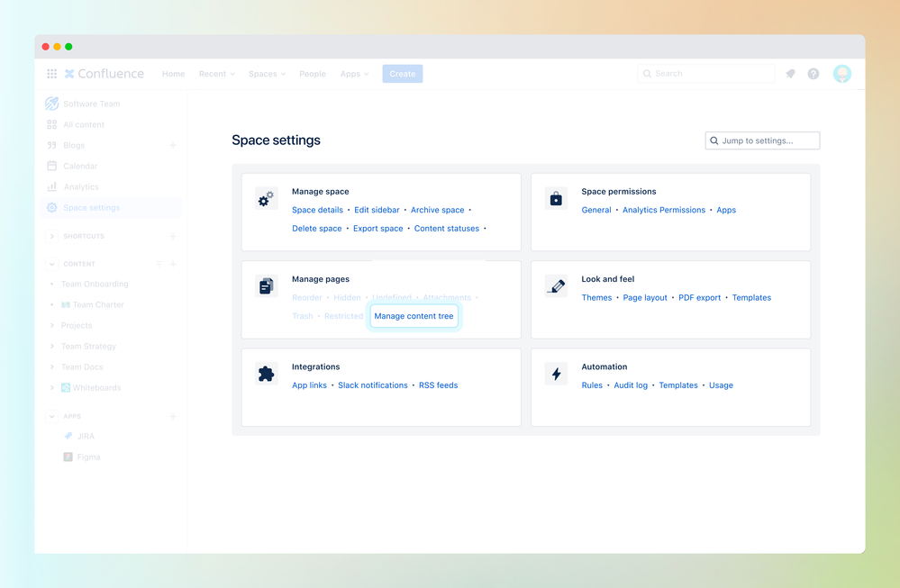Open General under Space permissions
900x588 pixels.
pyautogui.click(x=596, y=210)
